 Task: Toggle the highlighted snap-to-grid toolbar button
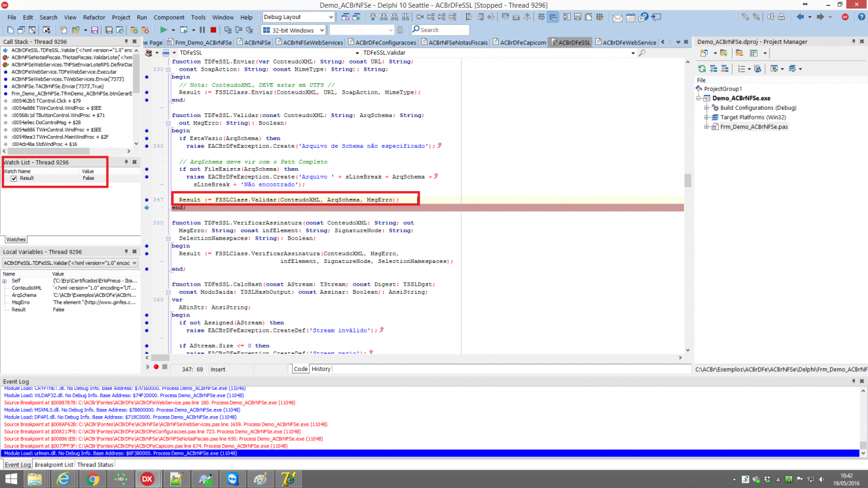[553, 17]
